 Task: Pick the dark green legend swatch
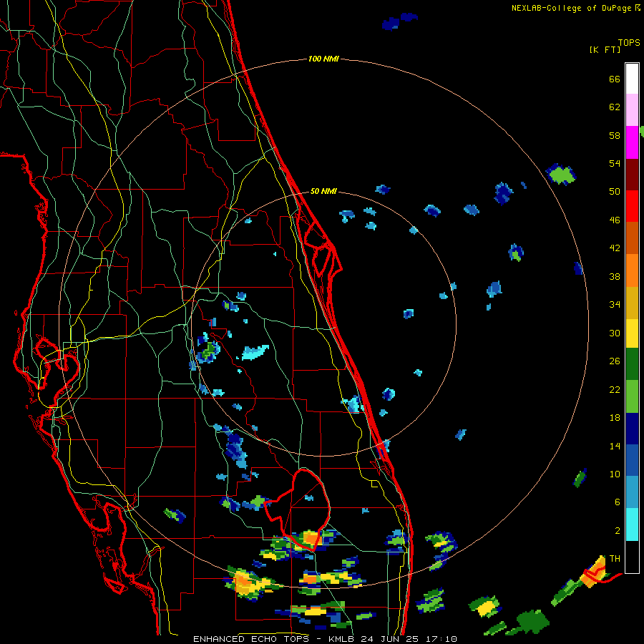coord(632,364)
